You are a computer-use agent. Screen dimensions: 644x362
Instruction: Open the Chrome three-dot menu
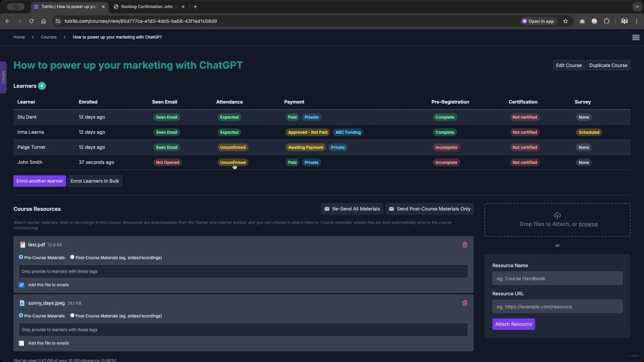tap(637, 21)
